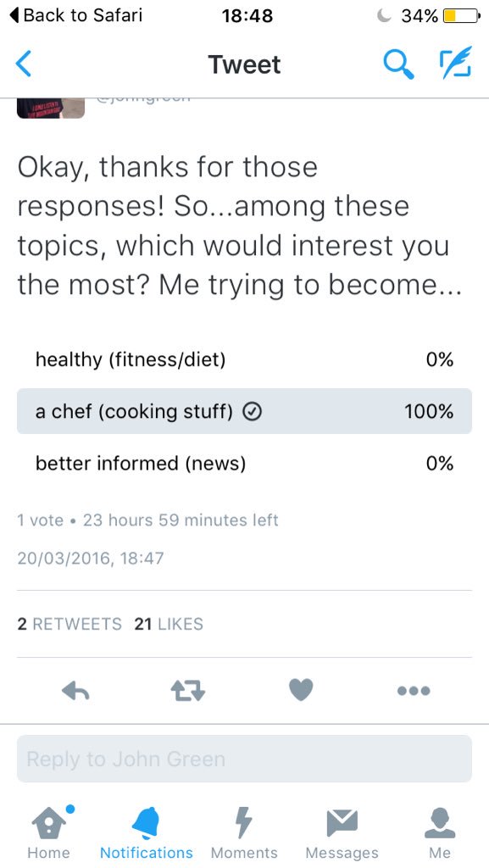Viewport: 489px width, 868px height.
Task: Tap the 'Reply to John Green' field
Action: (244, 759)
